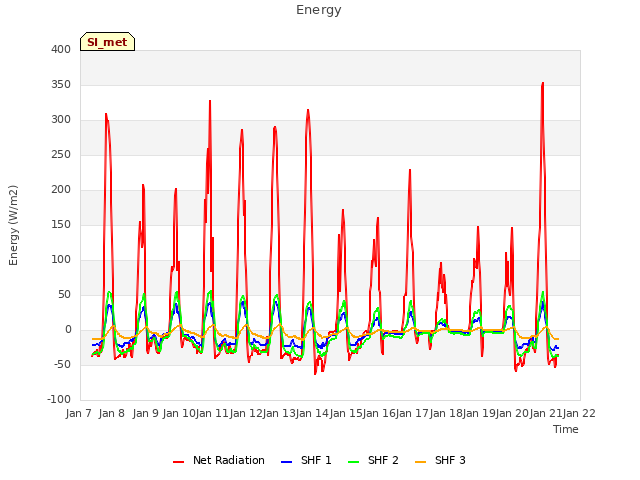Click the Net Radiation legend entry
The height and width of the screenshot is (480, 640).
(x=219, y=460)
